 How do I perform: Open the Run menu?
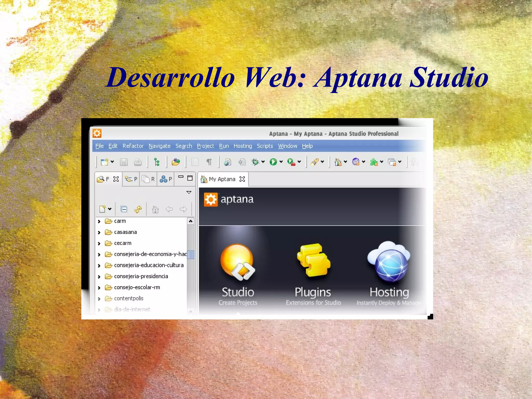click(224, 146)
